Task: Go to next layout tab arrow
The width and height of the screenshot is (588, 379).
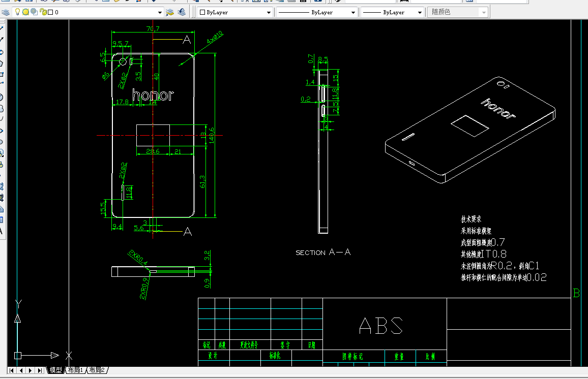Action: pyautogui.click(x=31, y=370)
